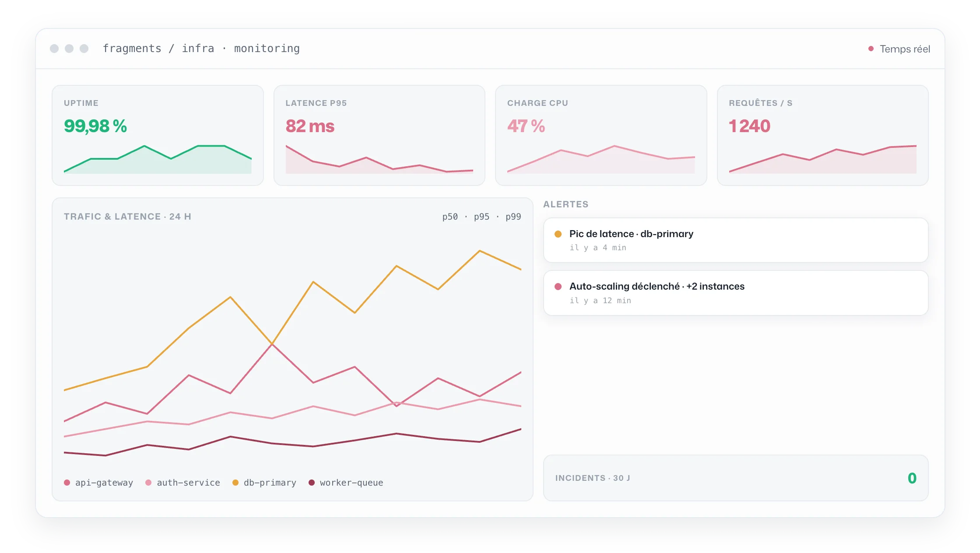This screenshot has width=980, height=553.
Task: Click the fragments / infra · monitoring title
Action: pos(201,49)
